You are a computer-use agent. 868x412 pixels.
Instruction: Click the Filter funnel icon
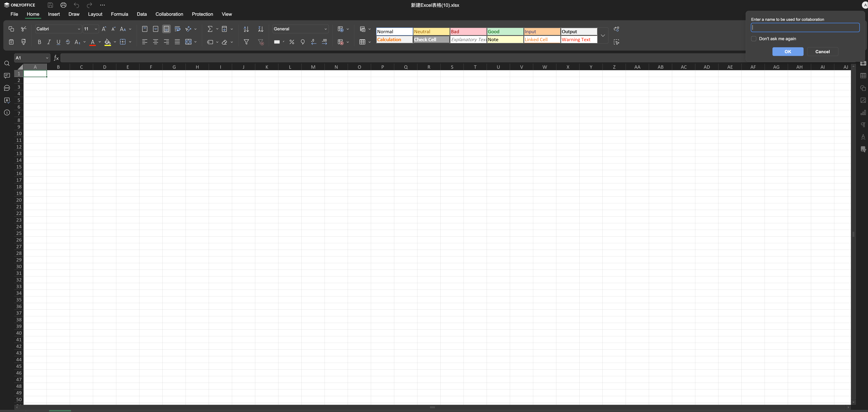point(246,42)
